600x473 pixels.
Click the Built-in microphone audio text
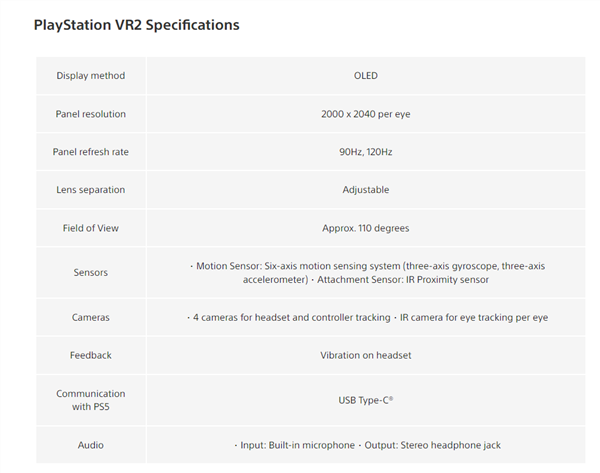tap(300, 445)
